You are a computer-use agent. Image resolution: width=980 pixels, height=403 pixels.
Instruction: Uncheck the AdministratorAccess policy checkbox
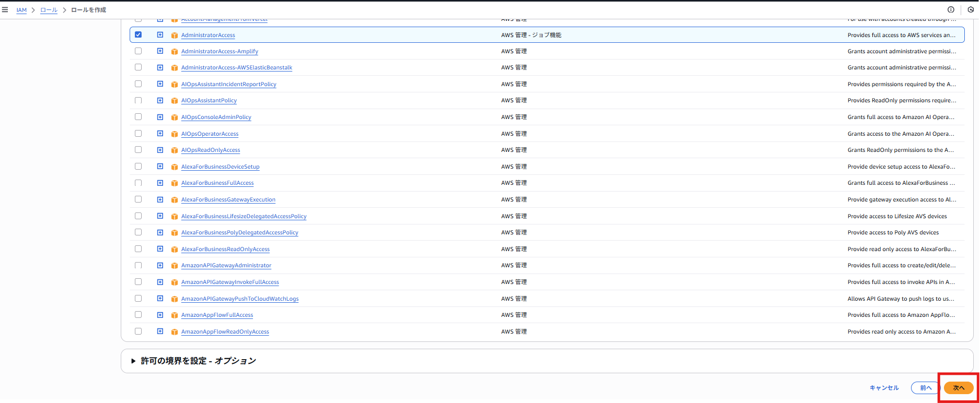138,34
